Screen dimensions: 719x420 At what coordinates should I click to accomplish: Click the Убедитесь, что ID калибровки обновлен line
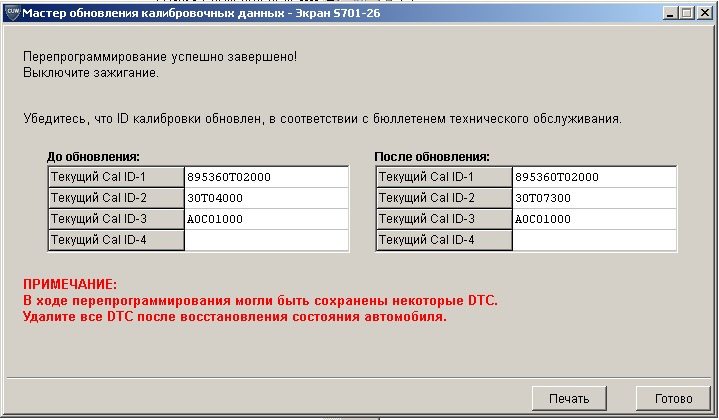(x=322, y=119)
